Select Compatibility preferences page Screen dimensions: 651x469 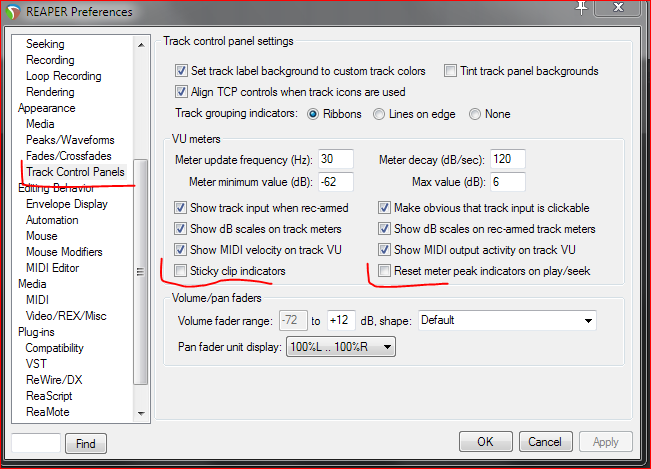(x=54, y=348)
